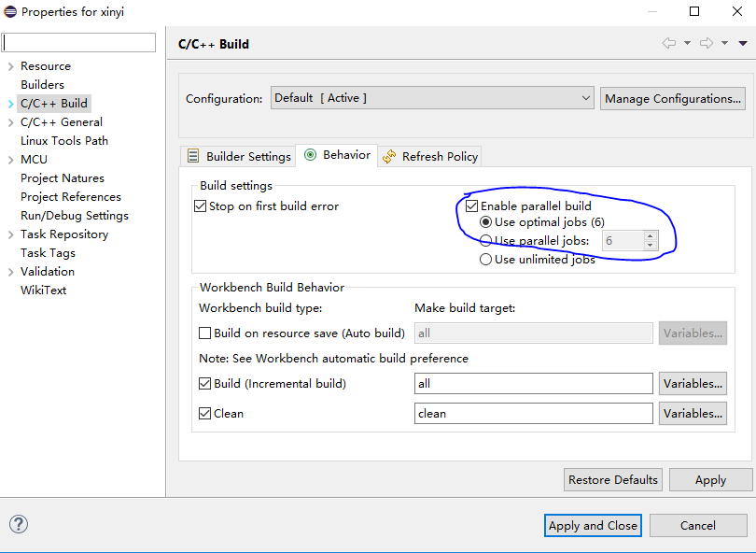Click Restore Defaults button
756x553 pixels.
click(x=613, y=480)
